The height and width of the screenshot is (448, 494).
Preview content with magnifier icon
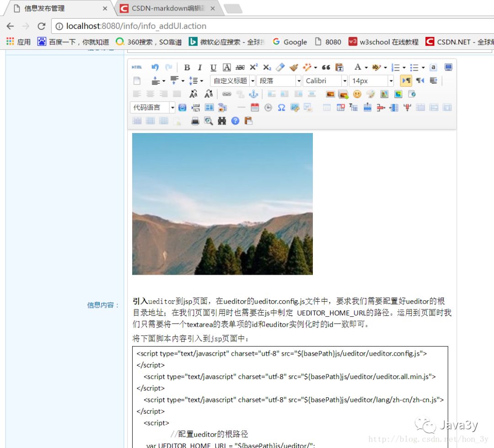(x=208, y=121)
